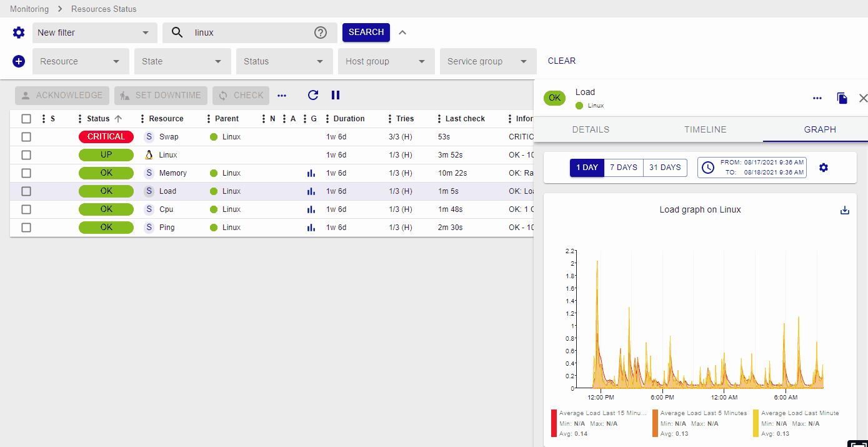Expand the Host group dropdown
The image size is (868, 447).
point(386,61)
